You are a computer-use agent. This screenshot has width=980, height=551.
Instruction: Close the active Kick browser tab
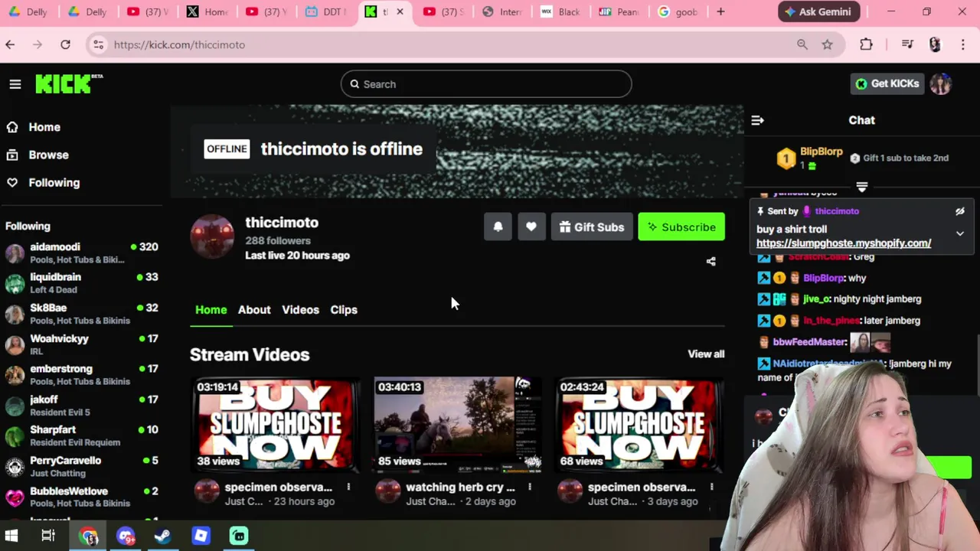pos(400,11)
